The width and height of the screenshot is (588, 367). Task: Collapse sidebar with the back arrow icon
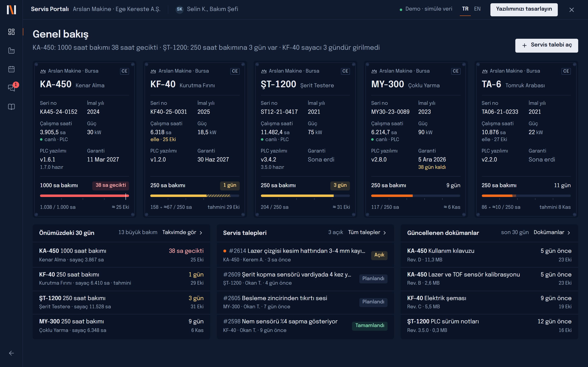click(x=11, y=353)
